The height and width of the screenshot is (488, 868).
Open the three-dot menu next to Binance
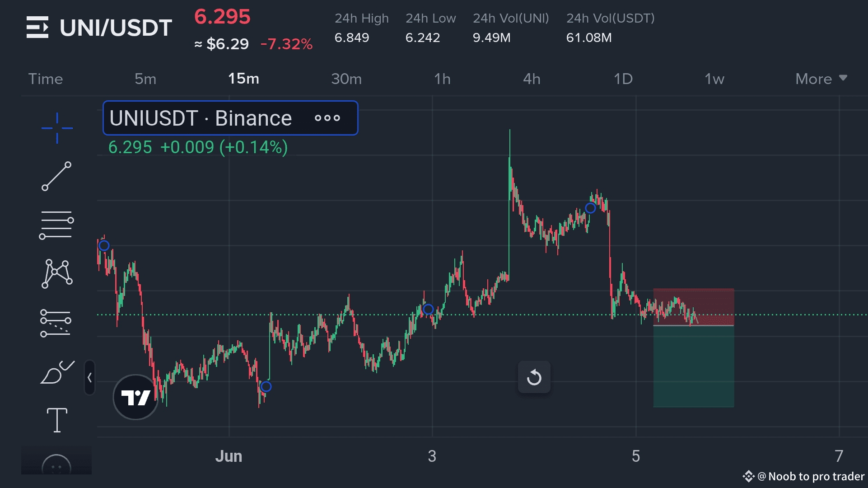327,118
